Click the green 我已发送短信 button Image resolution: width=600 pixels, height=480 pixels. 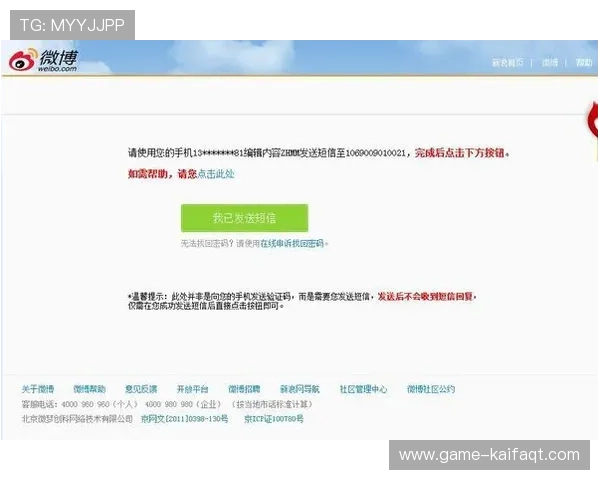click(245, 218)
